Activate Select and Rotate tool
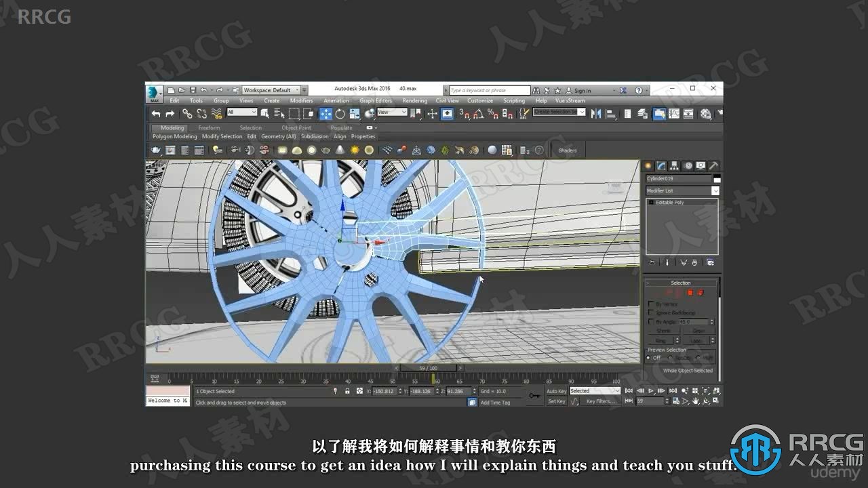This screenshot has height=488, width=868. [x=340, y=114]
